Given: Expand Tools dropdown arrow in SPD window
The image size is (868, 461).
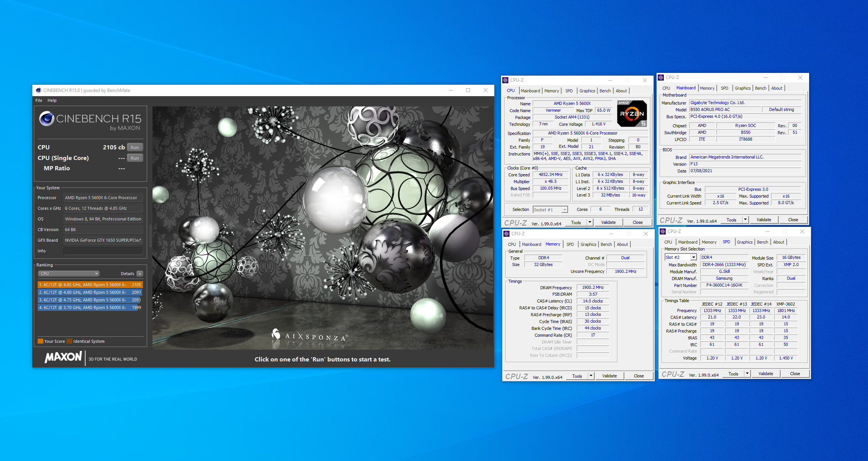Looking at the screenshot, I should (x=747, y=374).
